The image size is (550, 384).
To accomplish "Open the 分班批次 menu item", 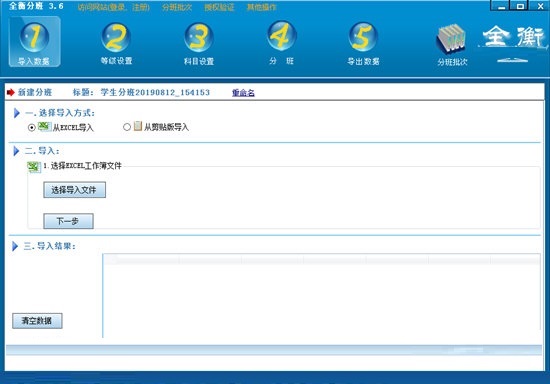I will pyautogui.click(x=177, y=7).
